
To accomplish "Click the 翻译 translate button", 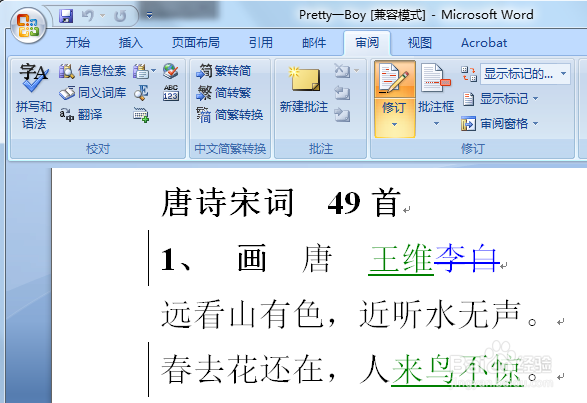I will pos(81,114).
